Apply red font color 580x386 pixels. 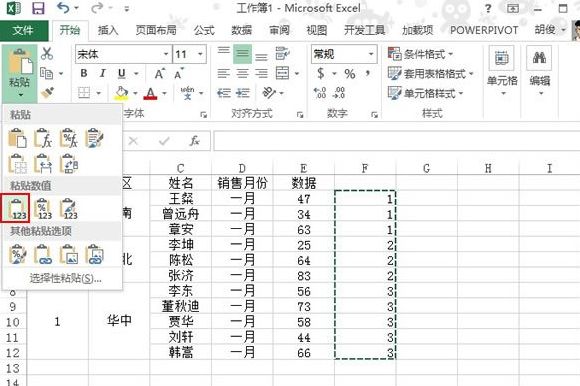point(151,93)
